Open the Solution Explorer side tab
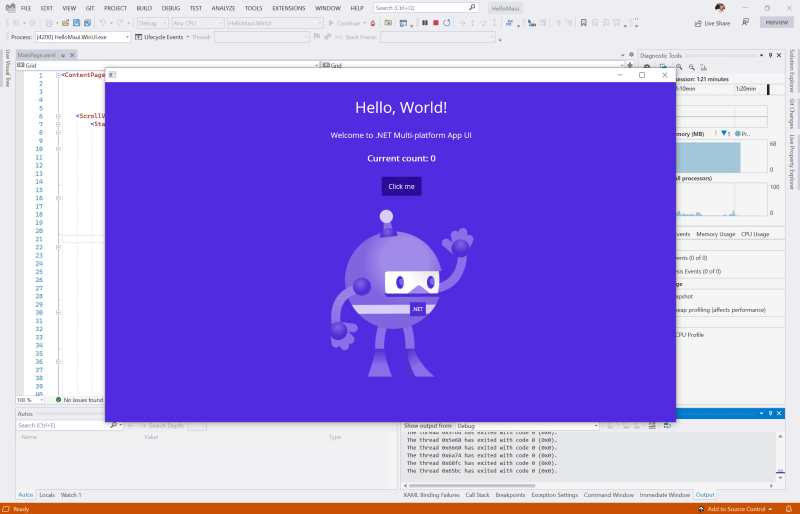800x514 pixels. click(x=792, y=71)
